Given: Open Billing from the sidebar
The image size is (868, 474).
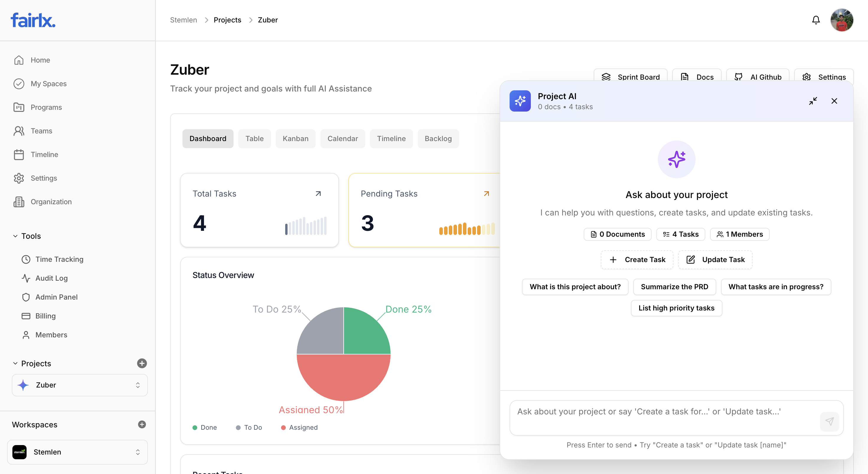Looking at the screenshot, I should tap(45, 316).
